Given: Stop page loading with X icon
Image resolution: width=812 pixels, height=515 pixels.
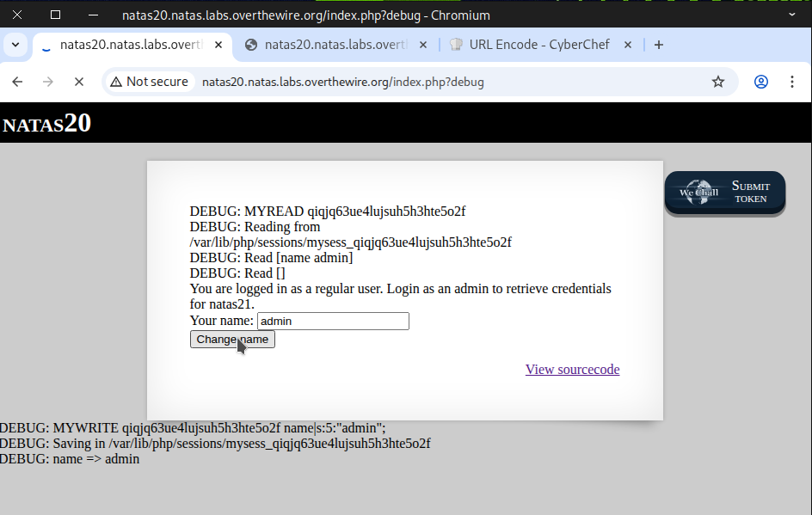Looking at the screenshot, I should [x=78, y=82].
